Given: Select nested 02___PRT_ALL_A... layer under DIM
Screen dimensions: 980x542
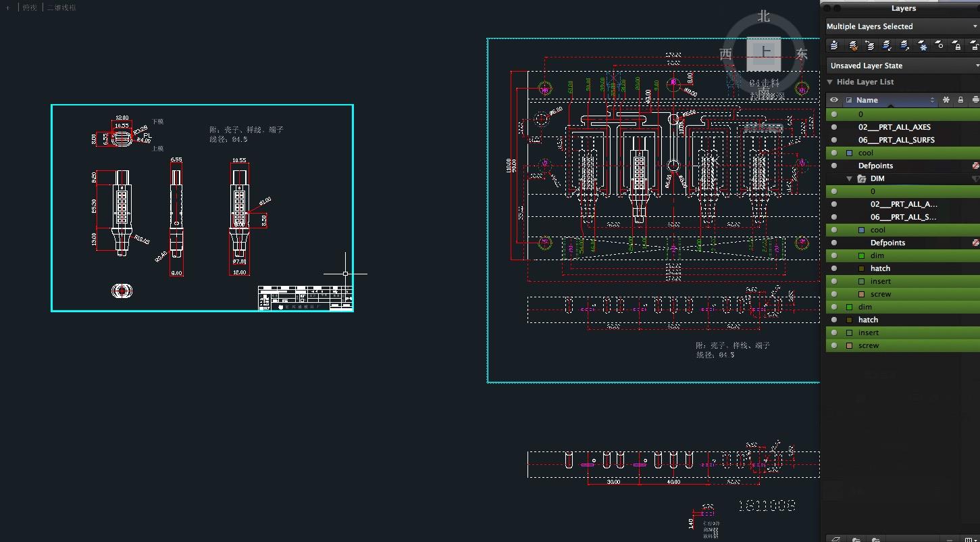Looking at the screenshot, I should 904,204.
